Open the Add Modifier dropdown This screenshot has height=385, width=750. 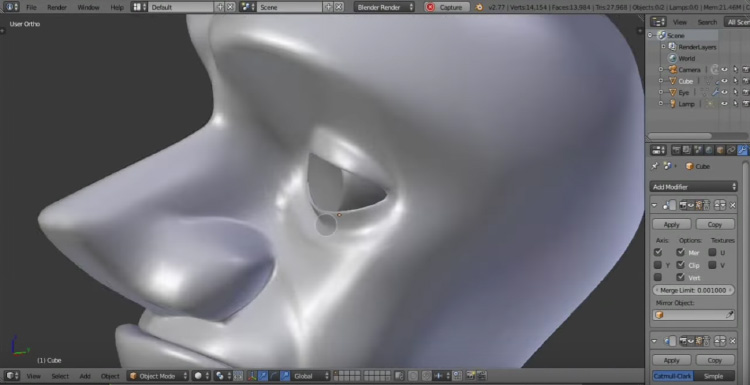(x=694, y=187)
